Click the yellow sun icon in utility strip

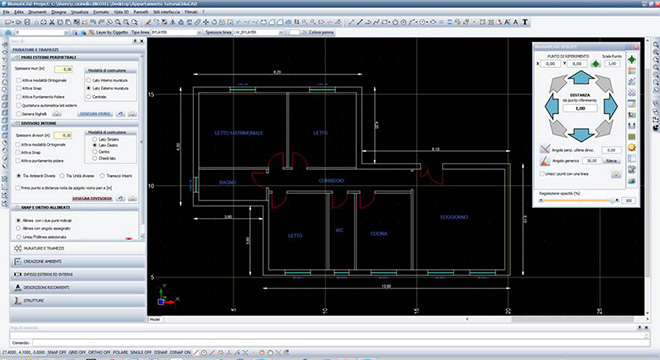[631, 147]
